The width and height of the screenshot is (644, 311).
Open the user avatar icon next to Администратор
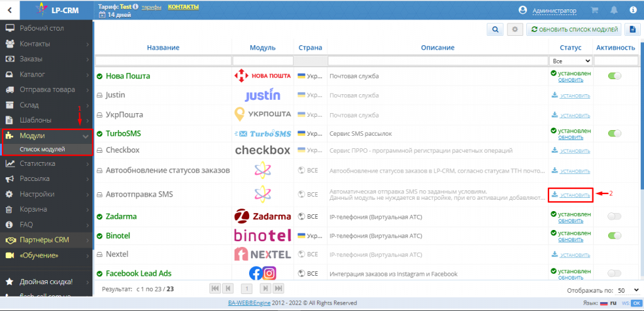click(523, 10)
